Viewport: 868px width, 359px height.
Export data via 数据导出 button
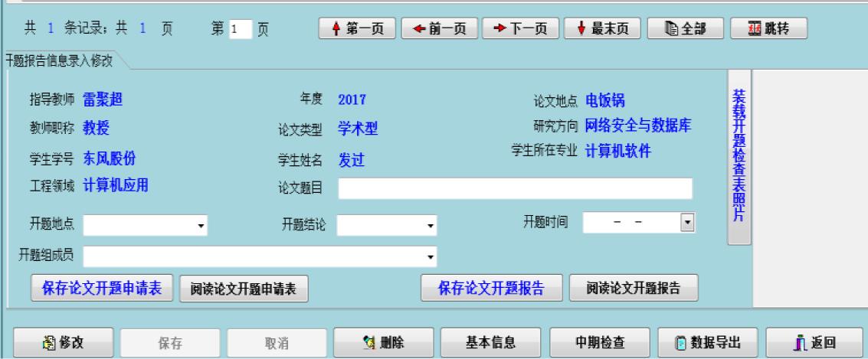[x=708, y=343]
